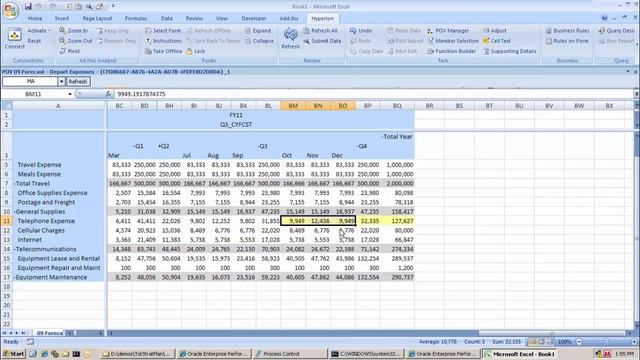Open the Home ribbon tab

point(35,18)
